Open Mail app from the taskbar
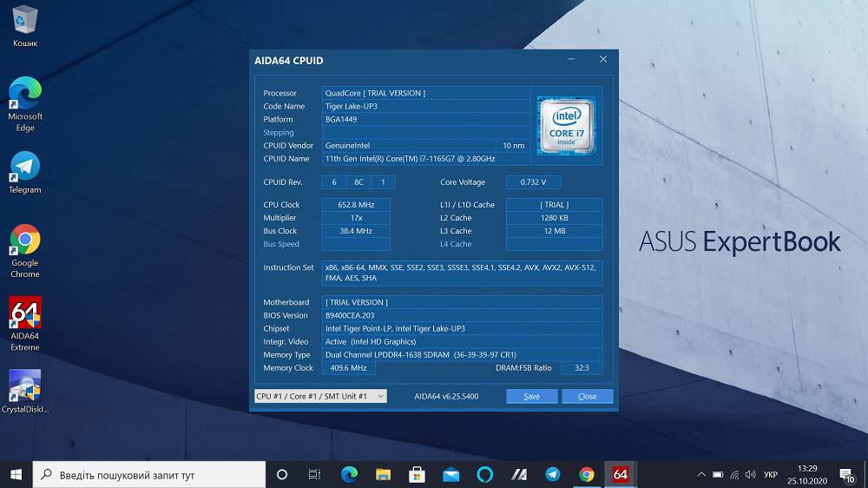 click(451, 475)
